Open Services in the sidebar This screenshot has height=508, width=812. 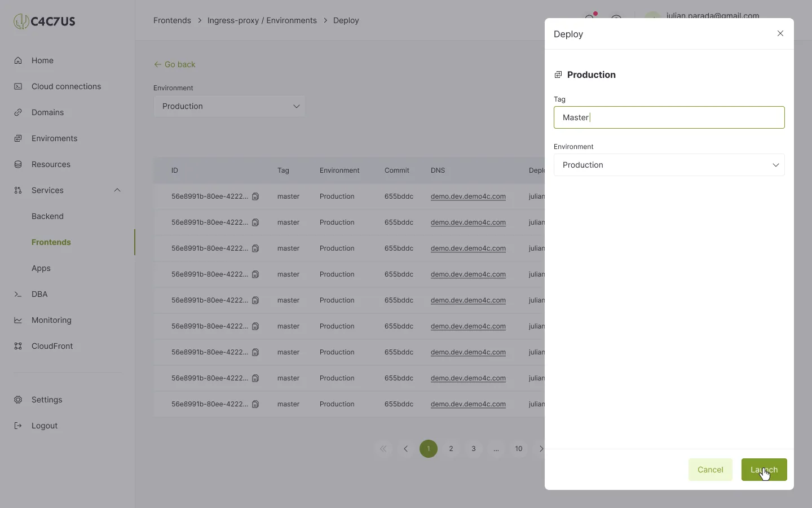(x=47, y=190)
